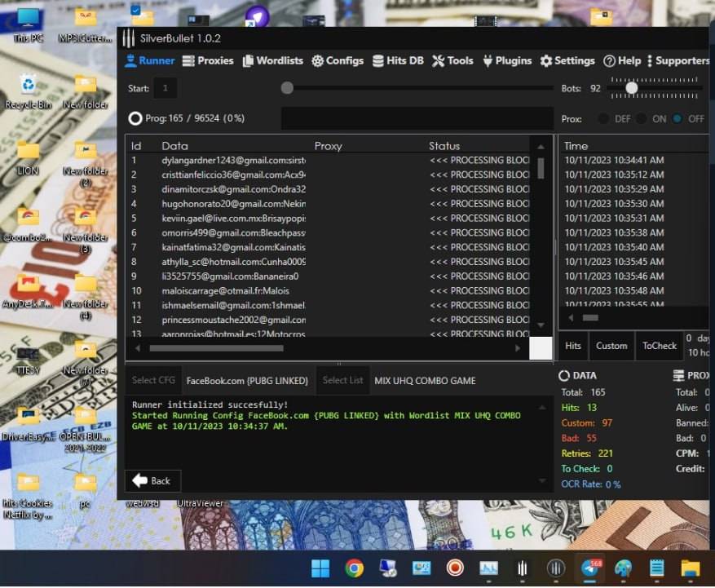Viewport: 715px width, 588px height.
Task: Click the data table's right horizontal scroll arrow
Action: click(518, 348)
